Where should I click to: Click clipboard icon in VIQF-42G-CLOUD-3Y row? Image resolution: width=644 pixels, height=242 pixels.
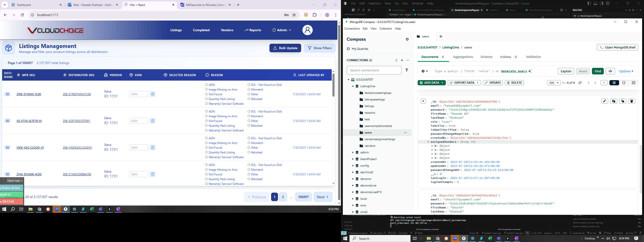(x=153, y=147)
